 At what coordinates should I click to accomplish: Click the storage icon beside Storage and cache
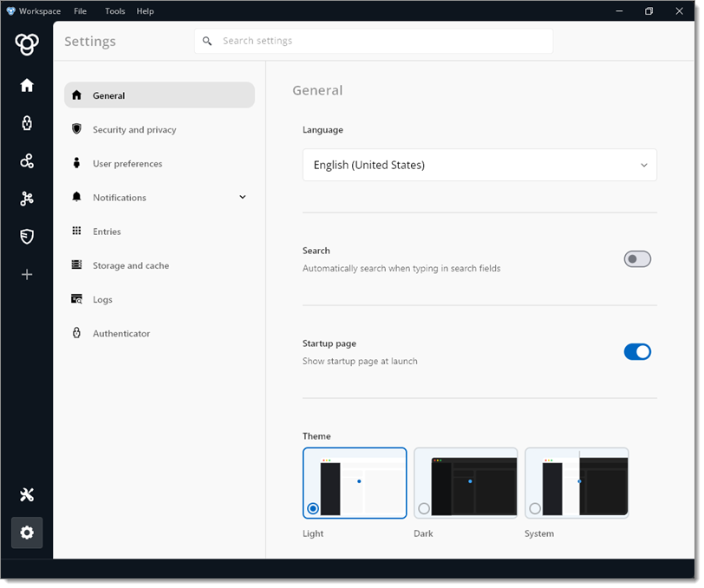pyautogui.click(x=77, y=265)
